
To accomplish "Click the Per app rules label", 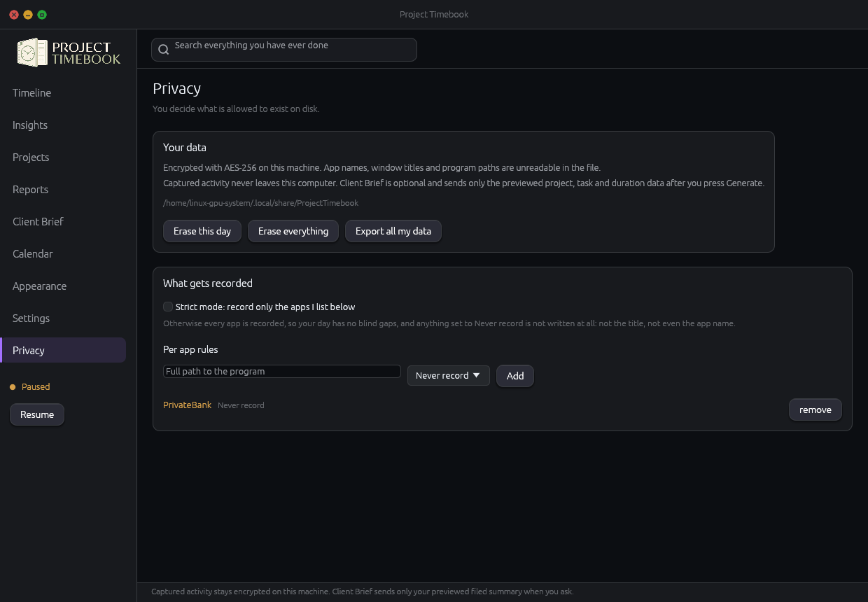I will (190, 349).
